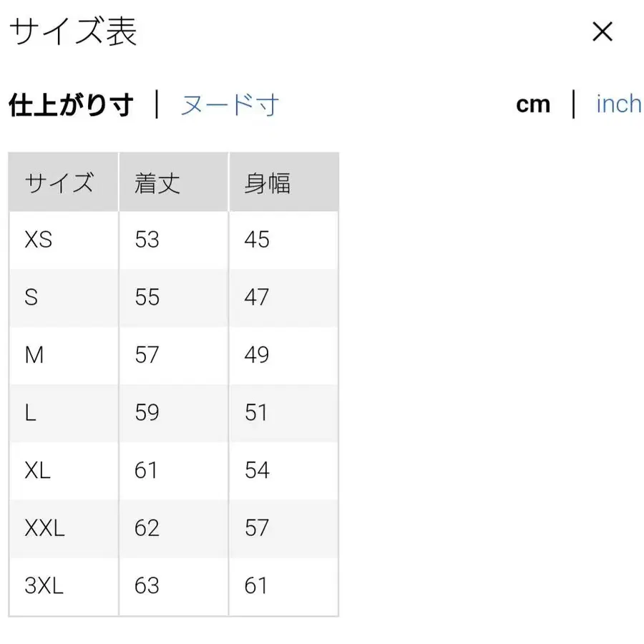The image size is (644, 644).
Task: Click the 着丈 value 57 for size M
Action: [x=147, y=356]
